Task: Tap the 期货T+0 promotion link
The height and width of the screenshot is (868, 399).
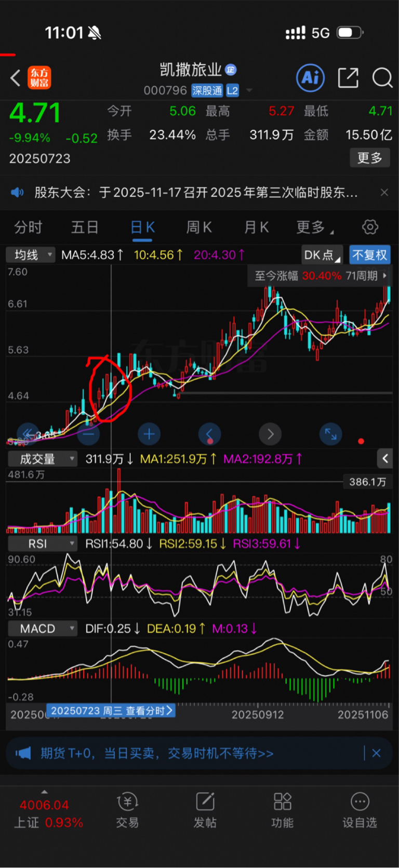Action: (157, 753)
